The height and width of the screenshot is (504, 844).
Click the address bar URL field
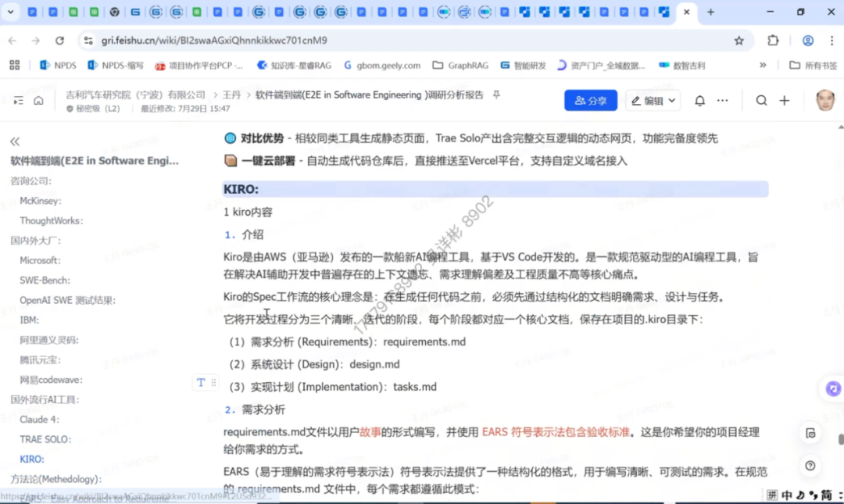click(409, 41)
